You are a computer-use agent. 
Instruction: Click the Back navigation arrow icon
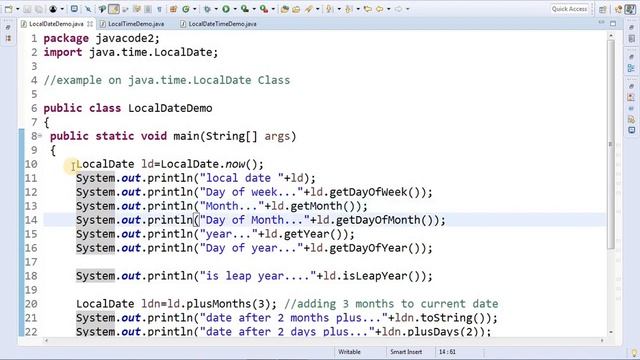[x=379, y=9]
